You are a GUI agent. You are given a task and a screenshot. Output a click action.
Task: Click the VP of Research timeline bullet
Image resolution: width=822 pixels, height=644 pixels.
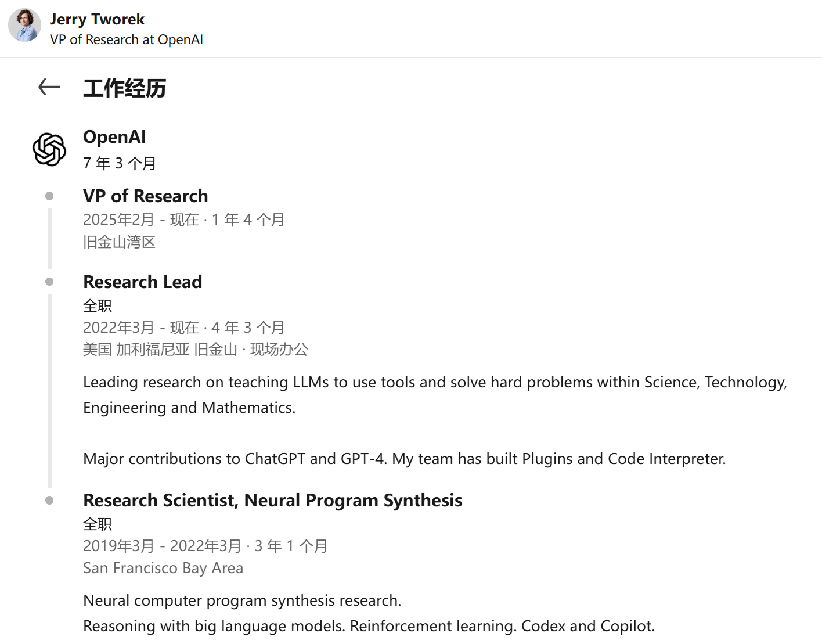point(49,196)
